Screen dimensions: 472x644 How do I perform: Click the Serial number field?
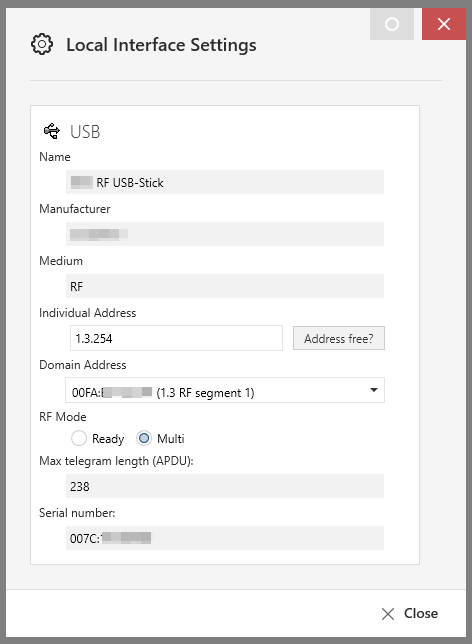click(225, 538)
